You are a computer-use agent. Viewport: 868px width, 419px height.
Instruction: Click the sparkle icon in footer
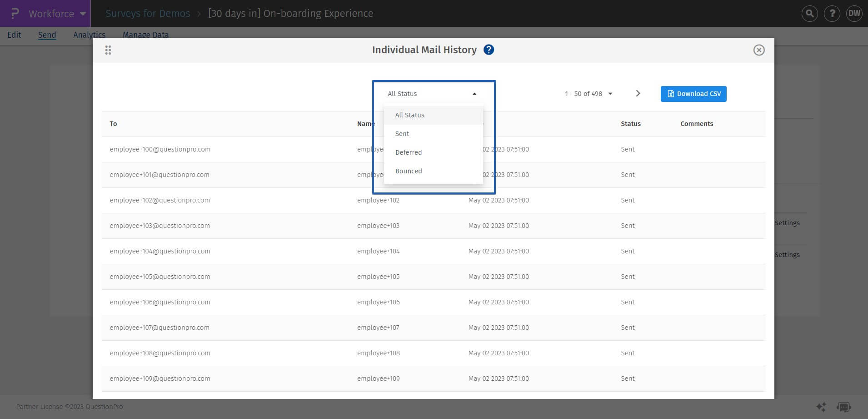pos(821,407)
